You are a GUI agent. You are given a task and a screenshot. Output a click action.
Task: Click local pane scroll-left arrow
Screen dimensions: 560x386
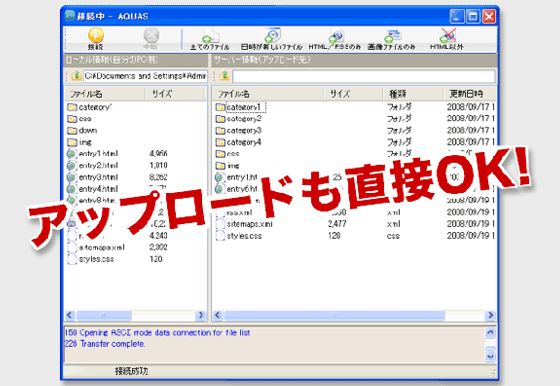click(x=70, y=315)
